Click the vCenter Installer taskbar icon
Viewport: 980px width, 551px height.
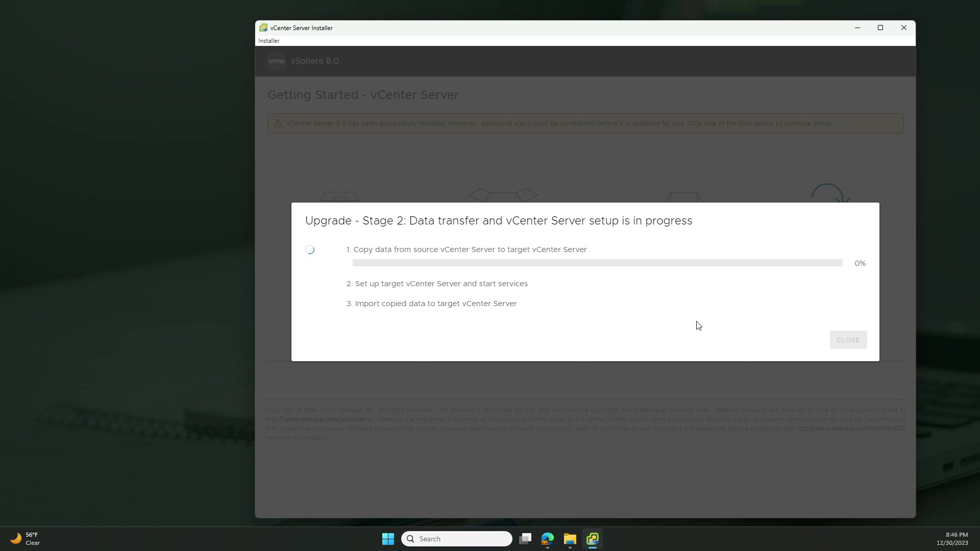pos(593,539)
